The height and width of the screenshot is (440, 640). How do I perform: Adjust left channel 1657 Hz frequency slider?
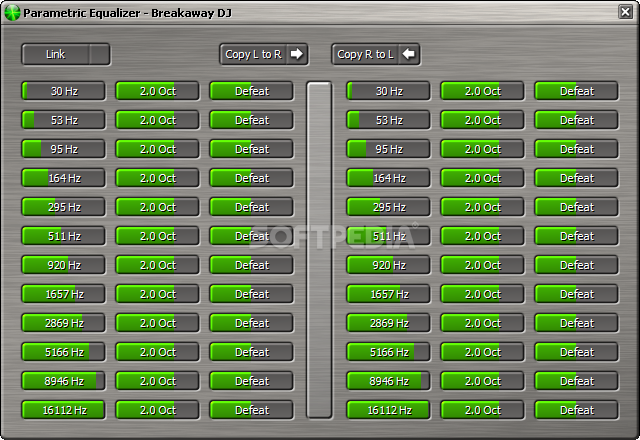63,294
